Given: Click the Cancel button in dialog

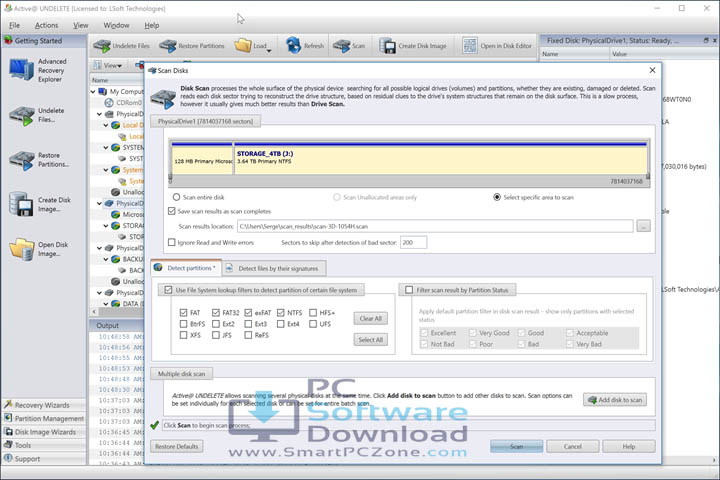Looking at the screenshot, I should pyautogui.click(x=573, y=446).
